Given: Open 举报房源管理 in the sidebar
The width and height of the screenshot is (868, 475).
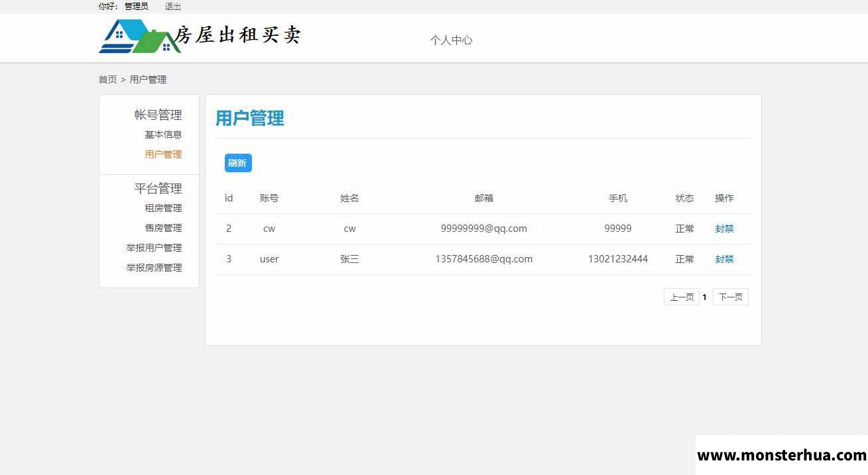Looking at the screenshot, I should [x=154, y=268].
